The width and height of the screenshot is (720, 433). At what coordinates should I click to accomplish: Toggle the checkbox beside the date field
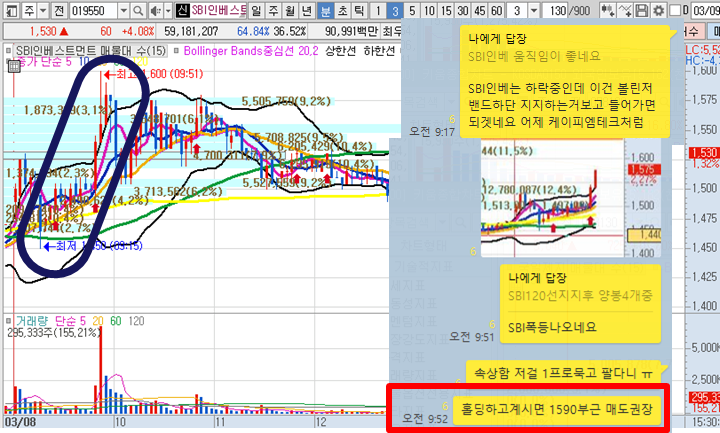tap(675, 10)
